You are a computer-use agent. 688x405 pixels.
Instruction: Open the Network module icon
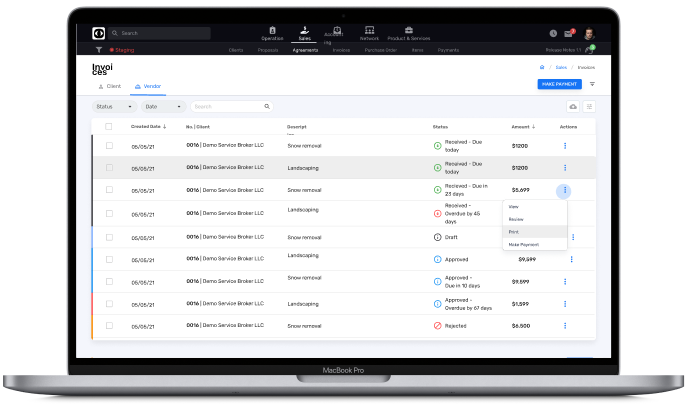tap(369, 33)
